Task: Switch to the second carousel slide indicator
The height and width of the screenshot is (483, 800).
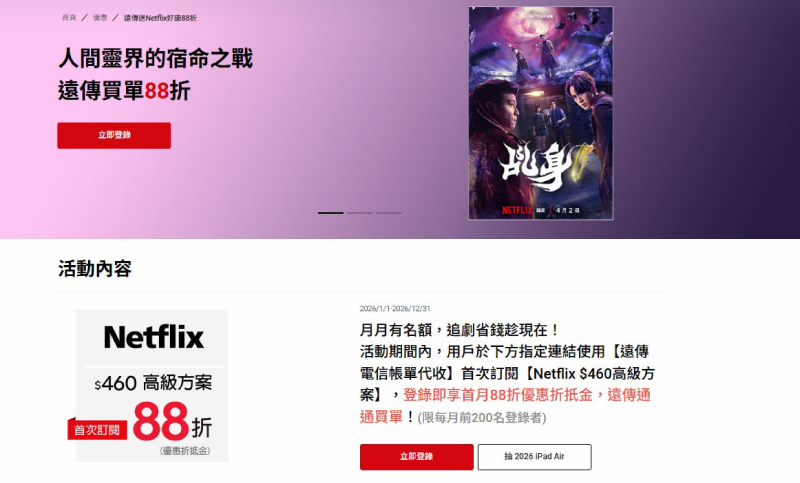Action: tap(360, 213)
